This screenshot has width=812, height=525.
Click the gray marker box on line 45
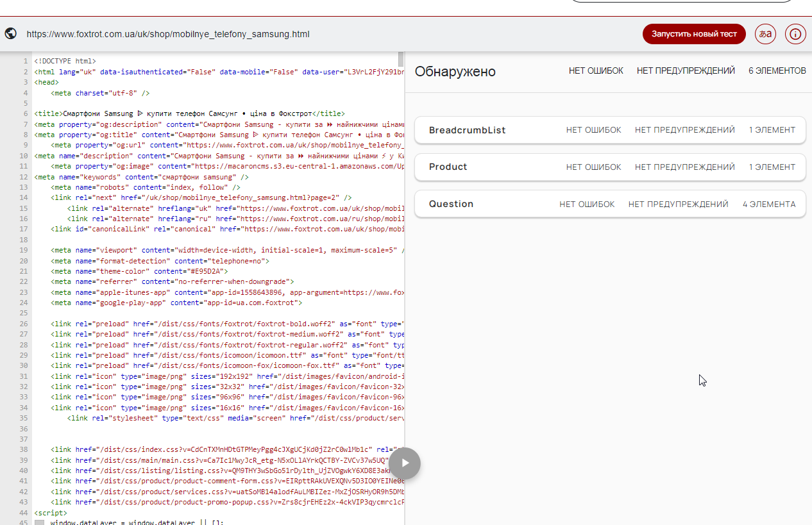click(40, 523)
